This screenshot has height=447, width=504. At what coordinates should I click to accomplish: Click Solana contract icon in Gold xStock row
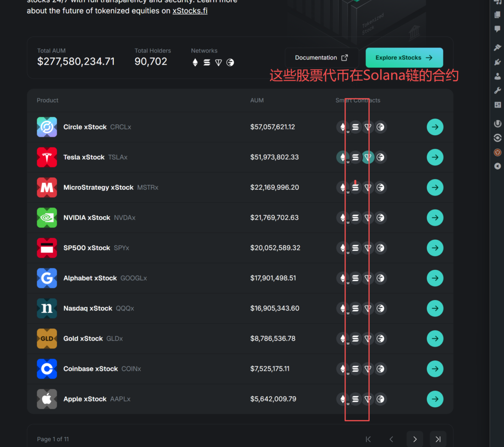click(355, 338)
